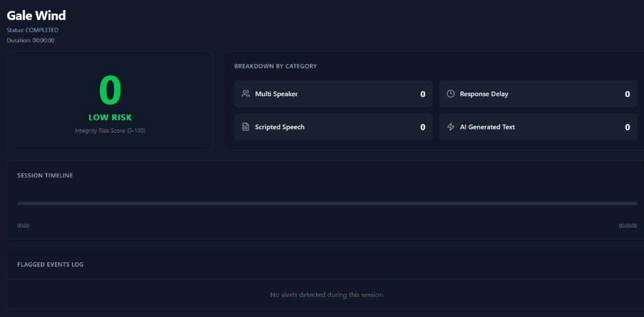Viewport: 644px width, 317px height.
Task: Click the large green risk score number
Action: [x=110, y=90]
